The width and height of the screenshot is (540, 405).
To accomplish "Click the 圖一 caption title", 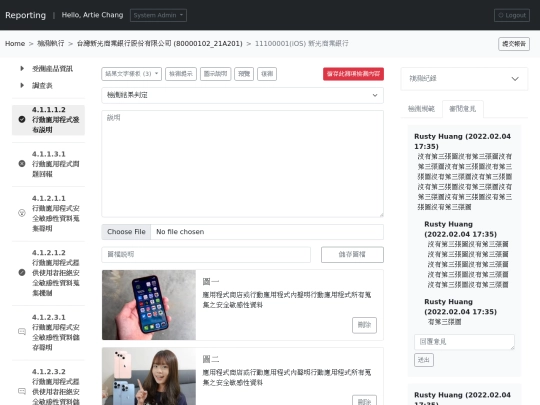I will pyautogui.click(x=211, y=282).
